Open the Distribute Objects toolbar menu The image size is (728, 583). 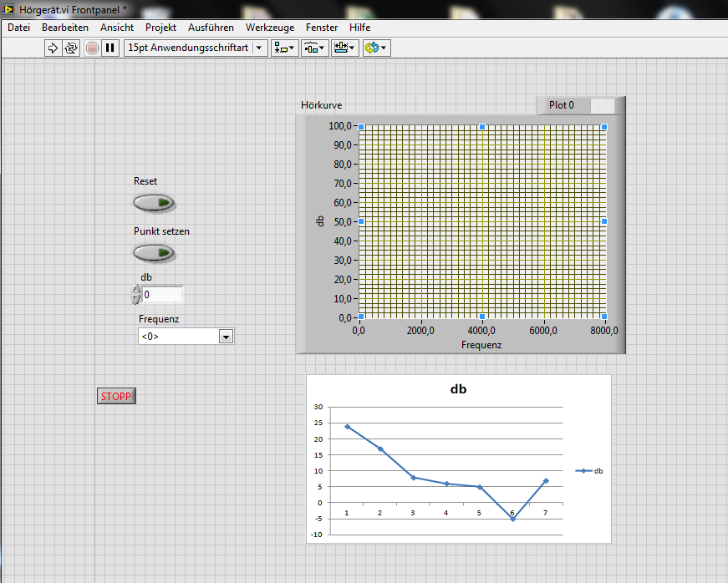(x=314, y=48)
